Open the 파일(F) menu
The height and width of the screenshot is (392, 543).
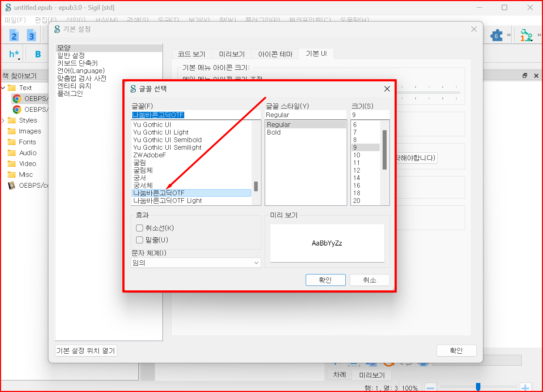pyautogui.click(x=15, y=20)
